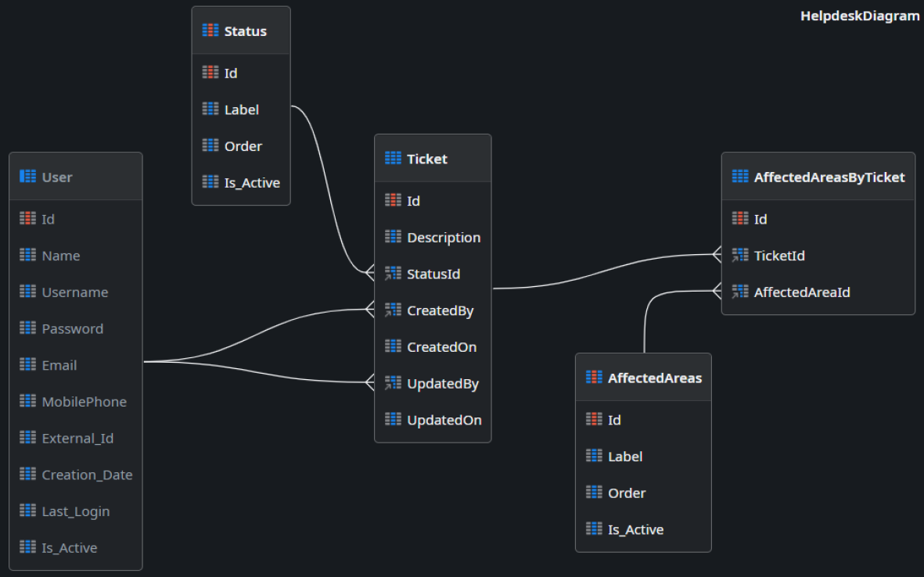Click the foreign key icon beside CreatedBy
The height and width of the screenshot is (577, 924).
[392, 310]
